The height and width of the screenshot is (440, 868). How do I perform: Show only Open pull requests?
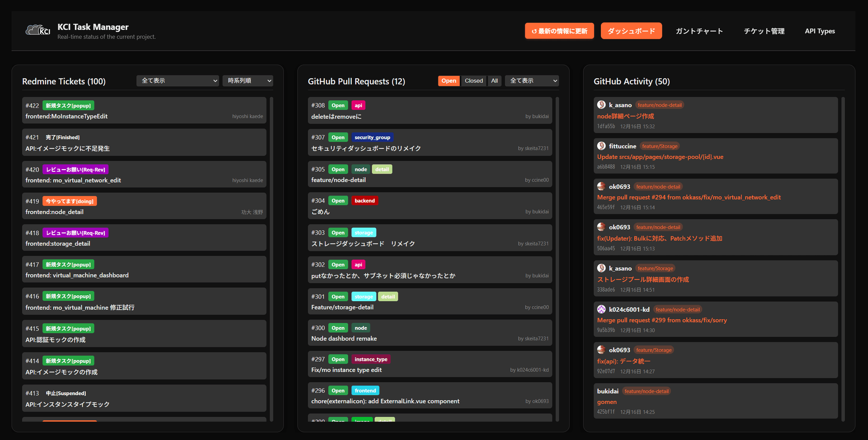tap(448, 81)
